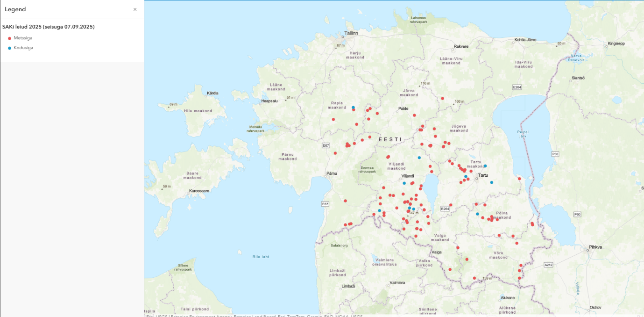
Task: Click the A212 road shield
Action: point(548,265)
